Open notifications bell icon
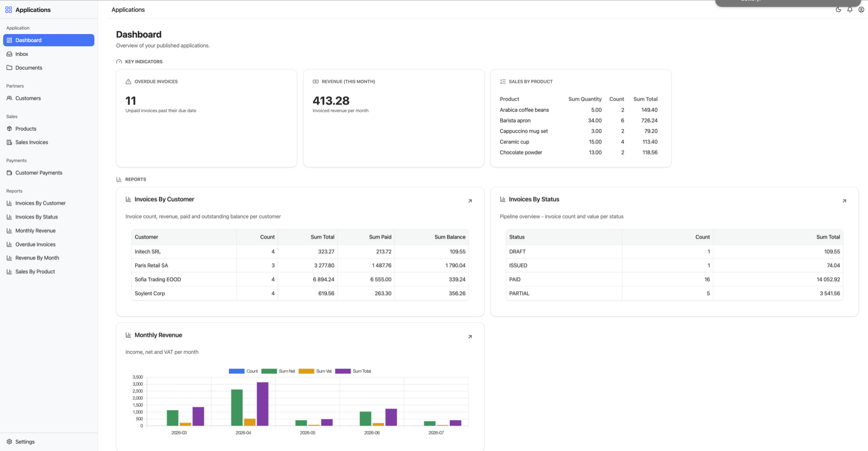The height and width of the screenshot is (451, 868). pos(850,10)
